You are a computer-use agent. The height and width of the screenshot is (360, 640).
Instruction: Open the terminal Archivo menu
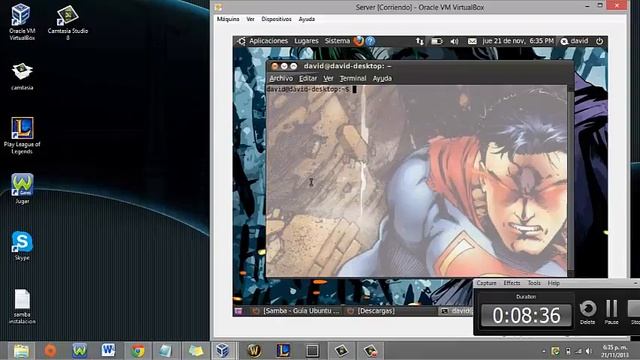click(x=281, y=78)
